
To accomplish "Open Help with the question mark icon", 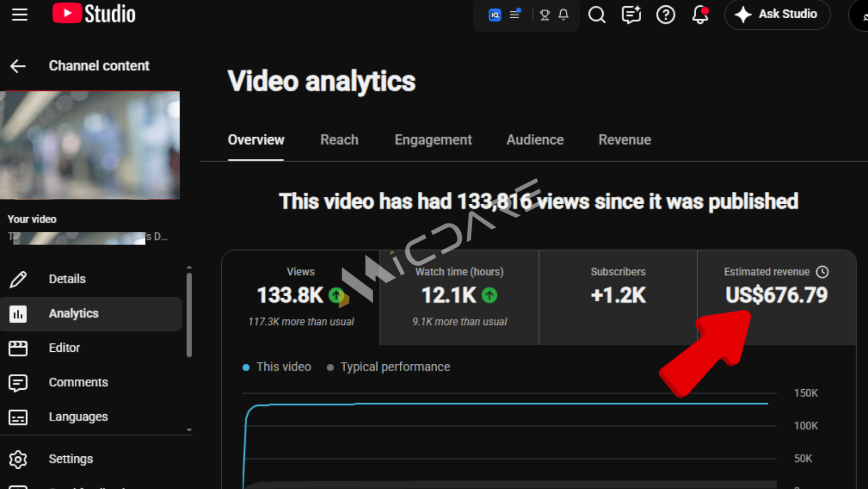I will pyautogui.click(x=666, y=15).
